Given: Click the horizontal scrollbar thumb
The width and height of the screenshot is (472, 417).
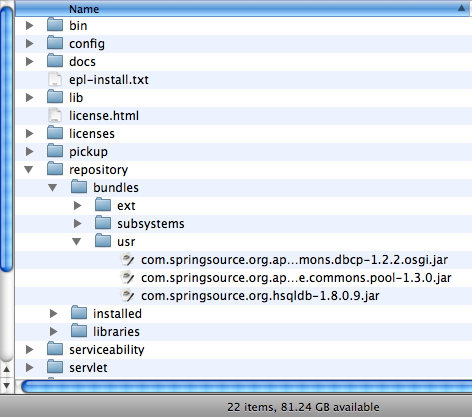Looking at the screenshot, I should click(247, 387).
